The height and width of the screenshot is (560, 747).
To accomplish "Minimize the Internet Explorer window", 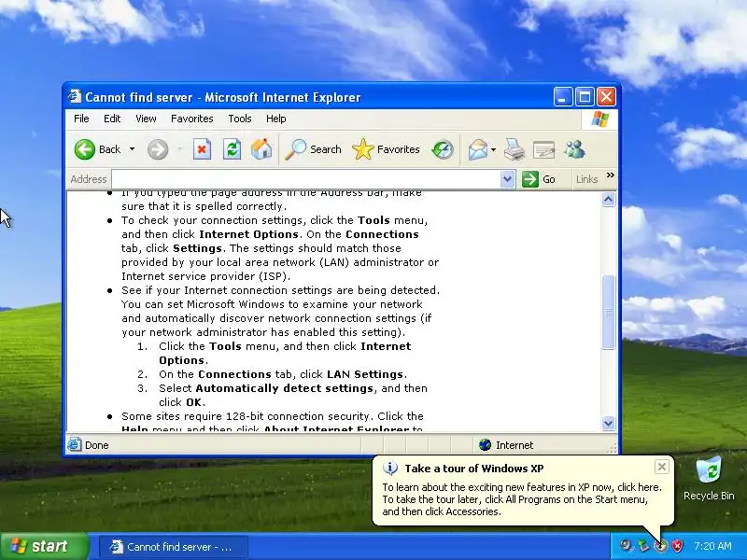I will [x=563, y=97].
